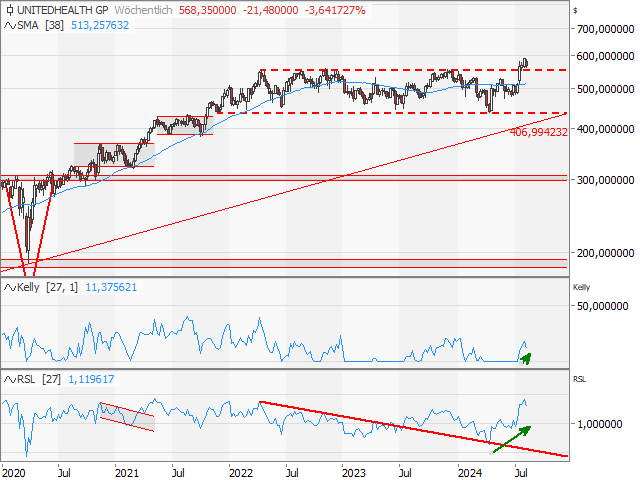Click the 2023 label on time axis
Viewport: 640px width, 480px height.
[353, 473]
